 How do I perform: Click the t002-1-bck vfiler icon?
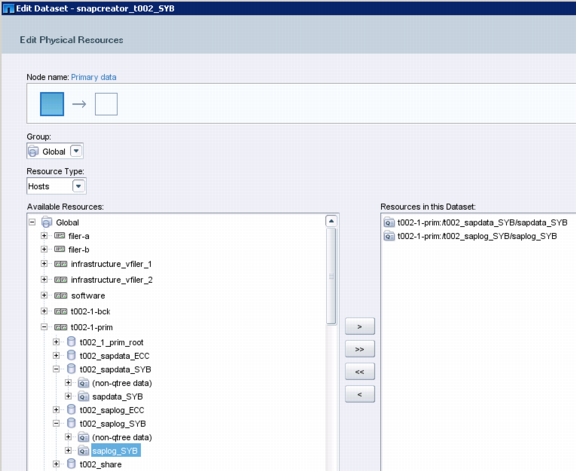(60, 312)
